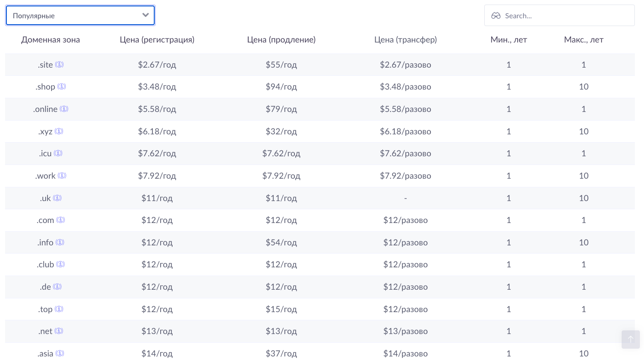This screenshot has width=644, height=361.
Task: Click the $5.58/год registration price
Action: coord(157,109)
